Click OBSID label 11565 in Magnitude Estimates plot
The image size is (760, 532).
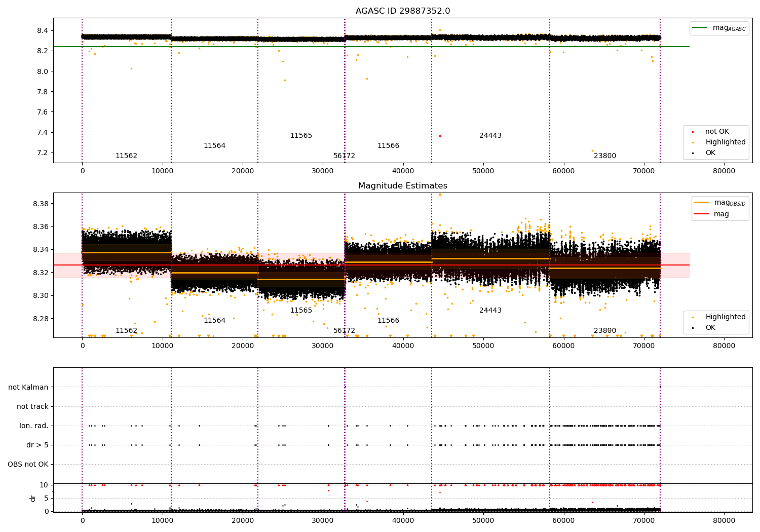click(x=301, y=311)
